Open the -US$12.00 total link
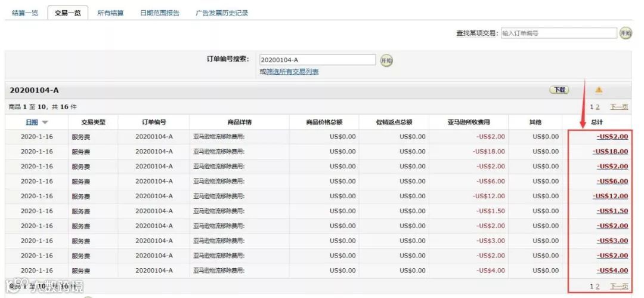This screenshot has height=298, width=644. tap(611, 196)
